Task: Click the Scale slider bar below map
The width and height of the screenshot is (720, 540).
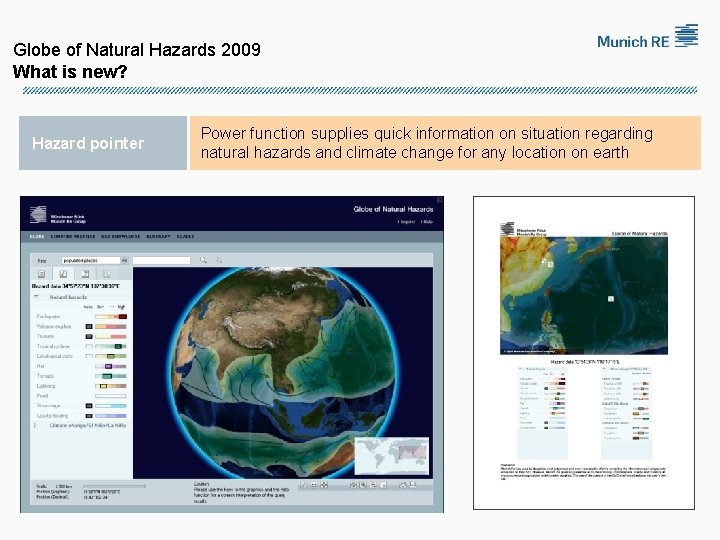Action: coord(114,486)
